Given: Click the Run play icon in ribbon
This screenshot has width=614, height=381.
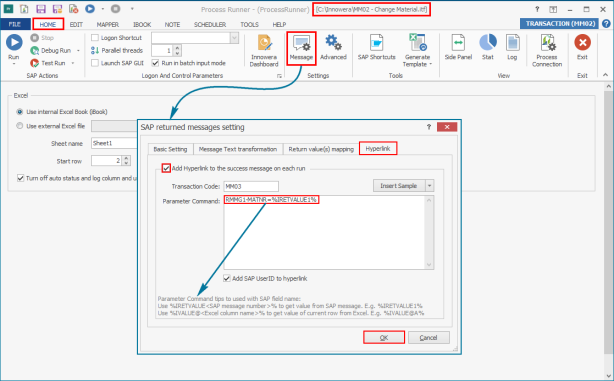Looking at the screenshot, I should pyautogui.click(x=14, y=42).
